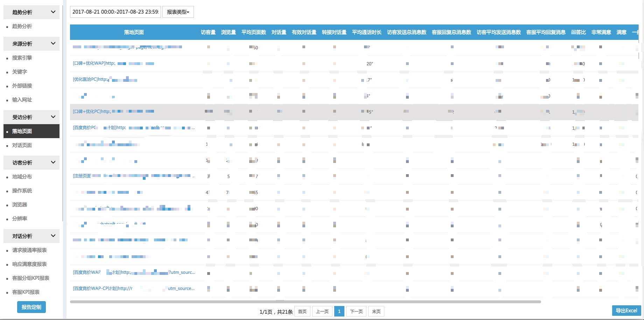Click 上一页 pagination button
The width and height of the screenshot is (644, 320).
322,311
